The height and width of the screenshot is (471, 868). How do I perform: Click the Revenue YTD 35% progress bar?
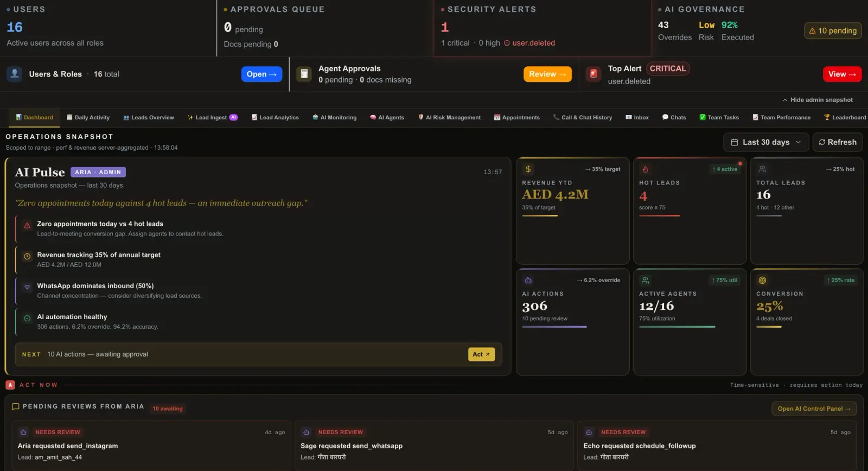(x=540, y=216)
